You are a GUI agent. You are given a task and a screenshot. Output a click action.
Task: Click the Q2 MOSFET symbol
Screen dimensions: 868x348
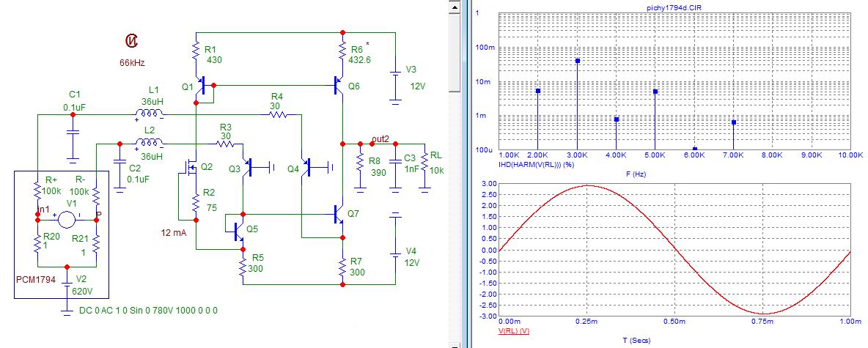[x=191, y=166]
